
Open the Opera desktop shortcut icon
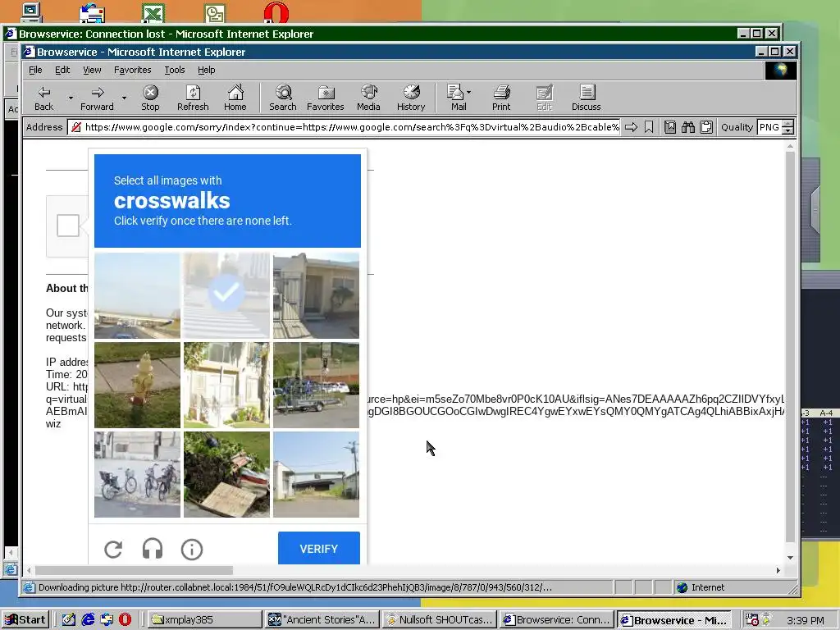[276, 11]
